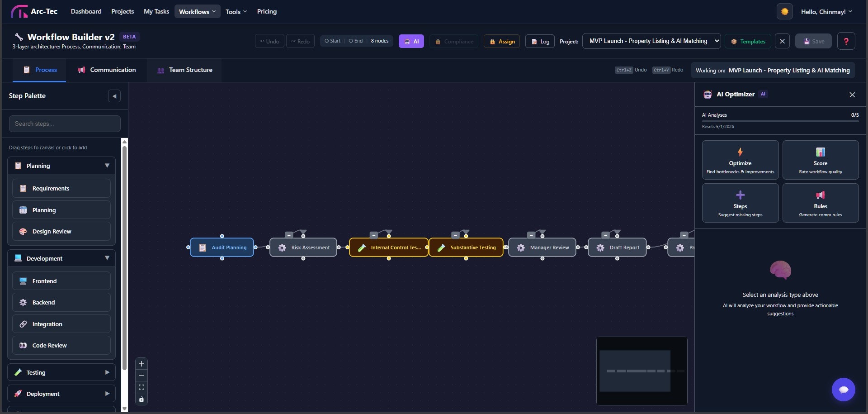Toggle the canvas lock control

click(142, 399)
